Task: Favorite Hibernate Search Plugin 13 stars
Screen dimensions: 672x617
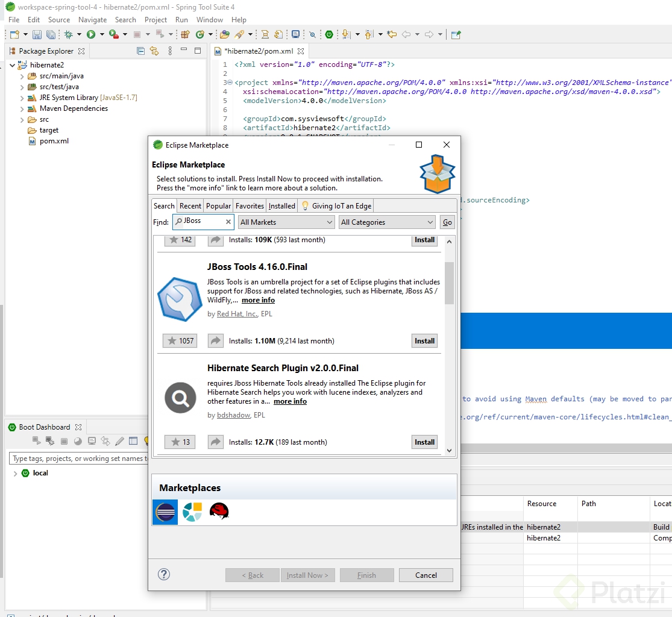Action: (x=180, y=442)
